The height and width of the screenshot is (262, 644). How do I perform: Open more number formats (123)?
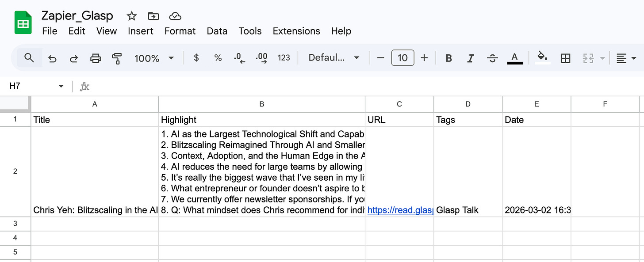pyautogui.click(x=284, y=58)
